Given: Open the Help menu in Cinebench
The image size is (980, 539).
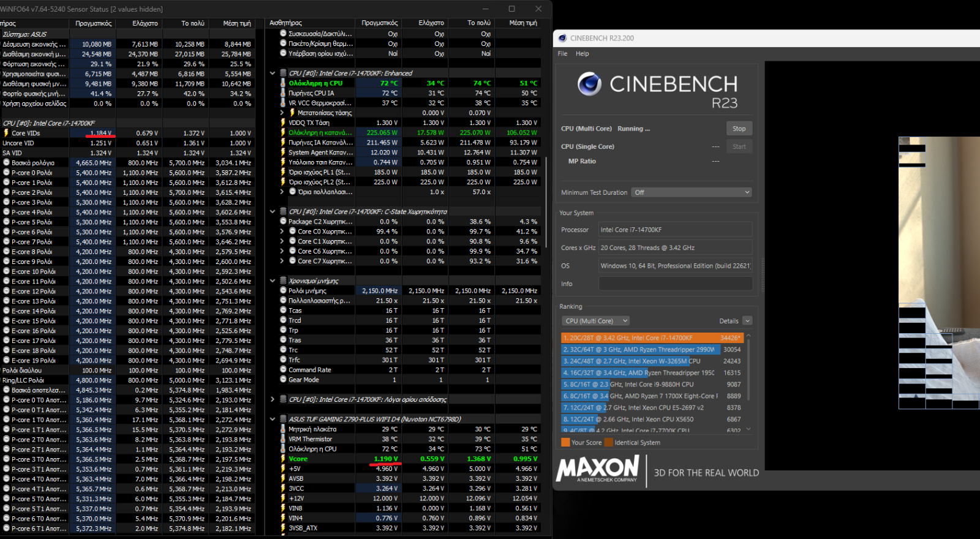Looking at the screenshot, I should point(582,54).
